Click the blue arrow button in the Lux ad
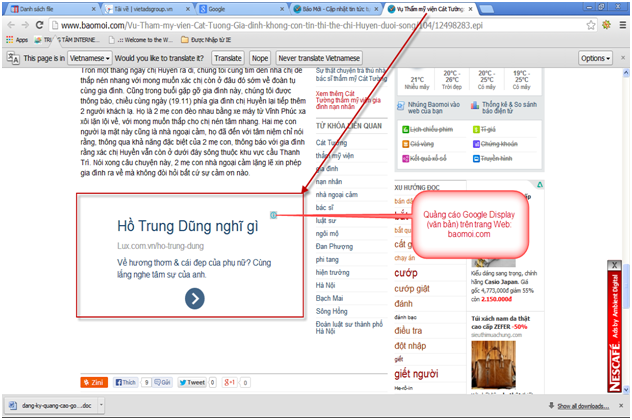 click(x=195, y=299)
